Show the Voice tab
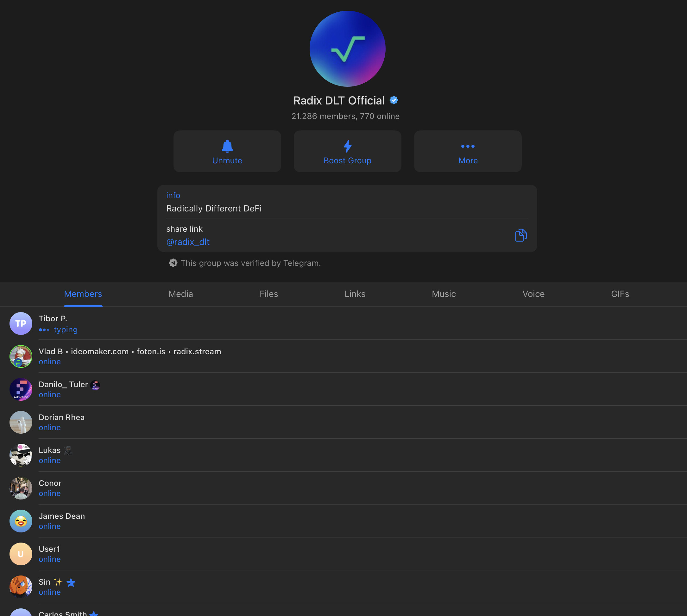The height and width of the screenshot is (616, 687). pyautogui.click(x=533, y=294)
